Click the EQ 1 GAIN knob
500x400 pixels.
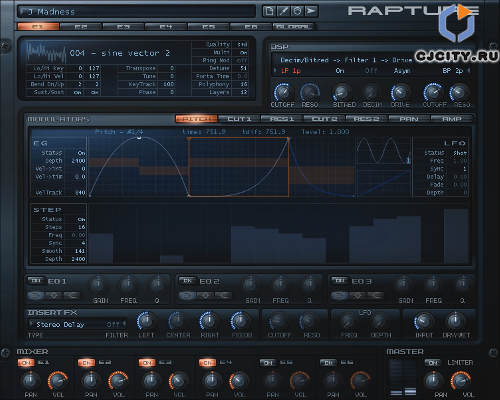pyautogui.click(x=98, y=284)
